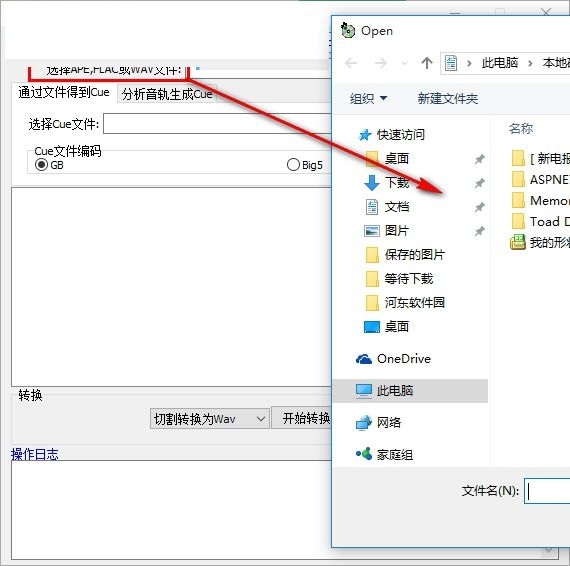Click the Open dialog title icon
Viewport: 570px width, 566px height.
pyautogui.click(x=348, y=31)
